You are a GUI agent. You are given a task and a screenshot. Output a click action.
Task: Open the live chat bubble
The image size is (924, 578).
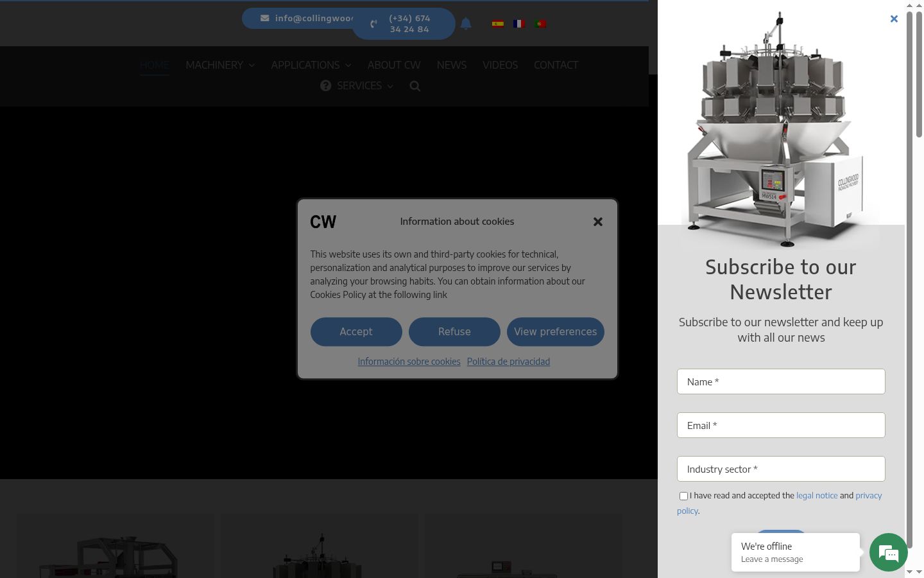pos(889,552)
